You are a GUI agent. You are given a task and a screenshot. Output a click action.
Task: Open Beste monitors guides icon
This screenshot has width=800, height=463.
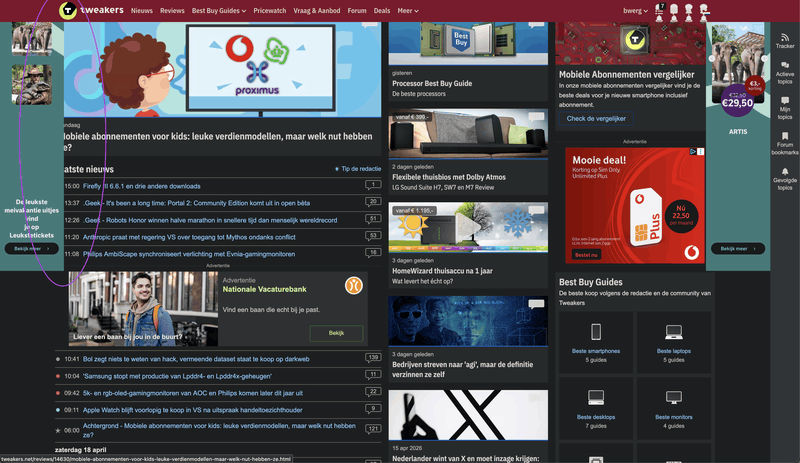(673, 397)
